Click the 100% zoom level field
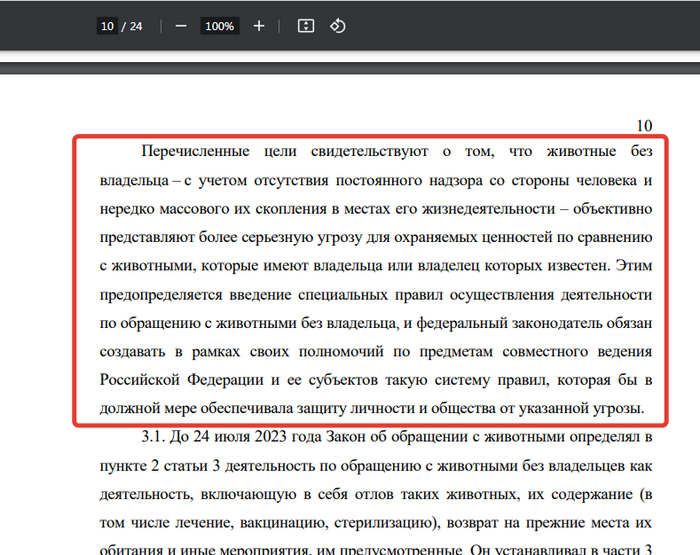This screenshot has height=555, width=700. coord(219,26)
